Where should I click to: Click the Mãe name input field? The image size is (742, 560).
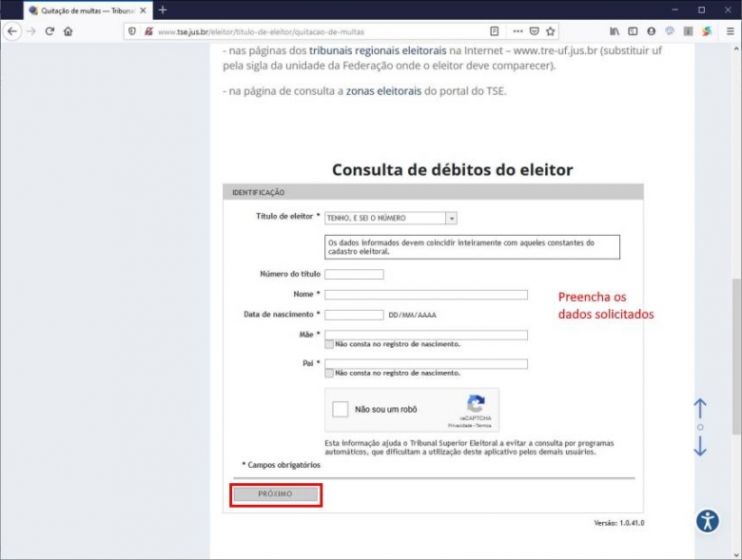tap(426, 335)
